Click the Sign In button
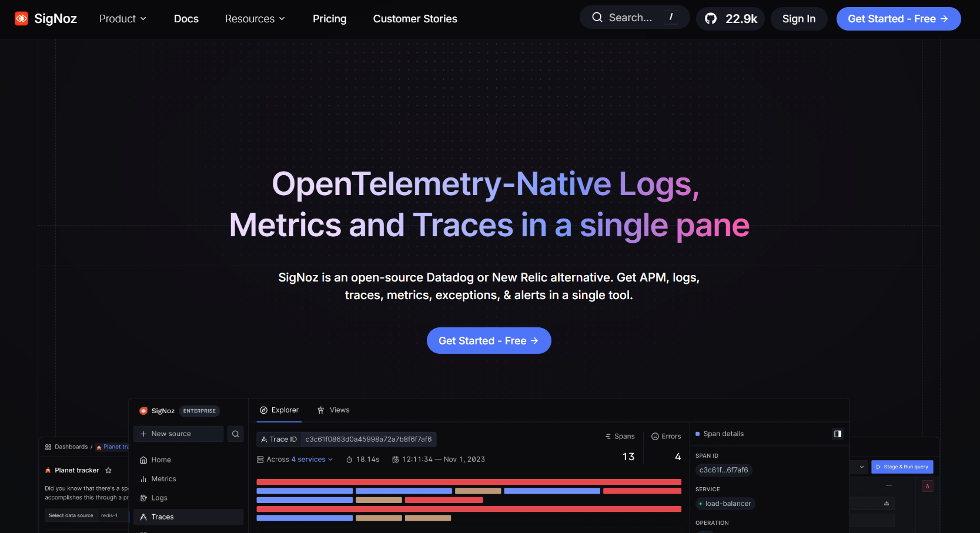The height and width of the screenshot is (533, 980). [799, 19]
